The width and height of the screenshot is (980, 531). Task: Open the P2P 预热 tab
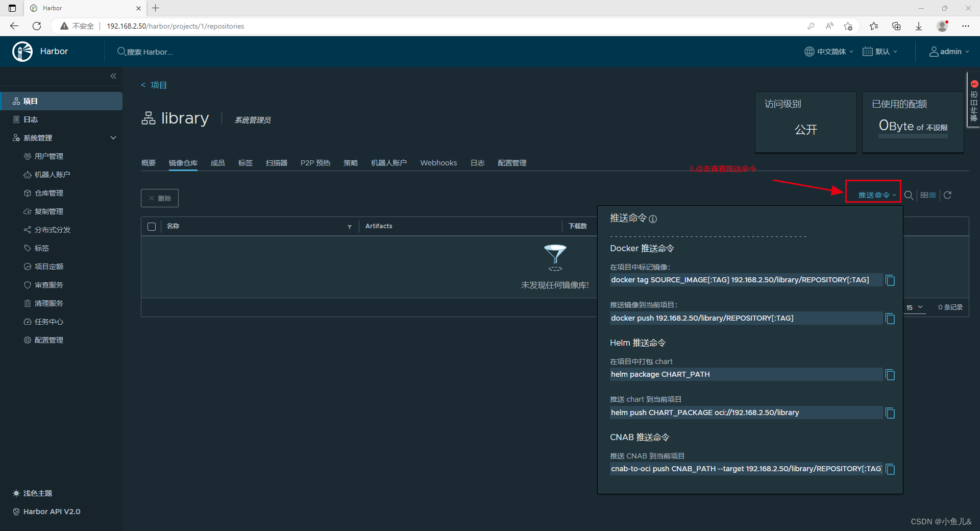coord(315,163)
